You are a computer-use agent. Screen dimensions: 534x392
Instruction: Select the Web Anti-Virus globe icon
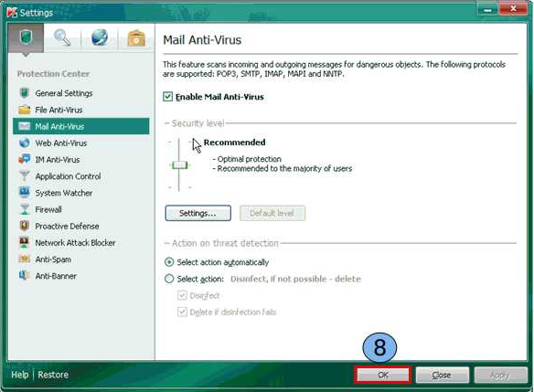[24, 143]
